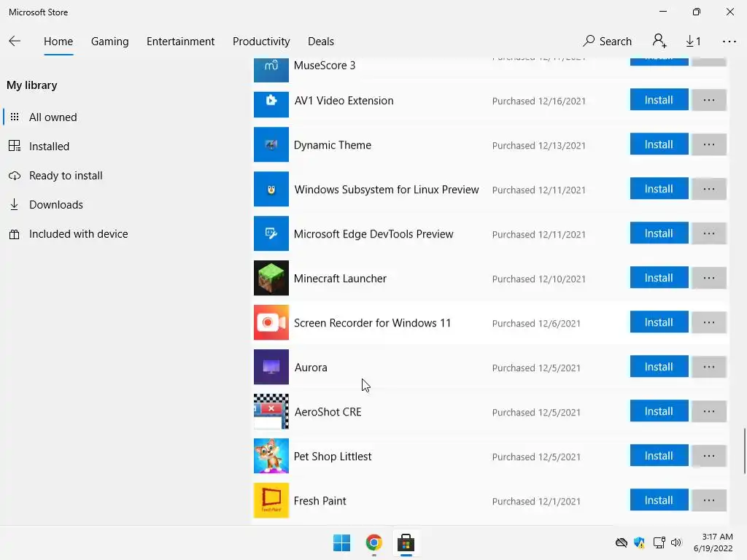Click the library list vertical scrollbar thumb

pos(744,451)
